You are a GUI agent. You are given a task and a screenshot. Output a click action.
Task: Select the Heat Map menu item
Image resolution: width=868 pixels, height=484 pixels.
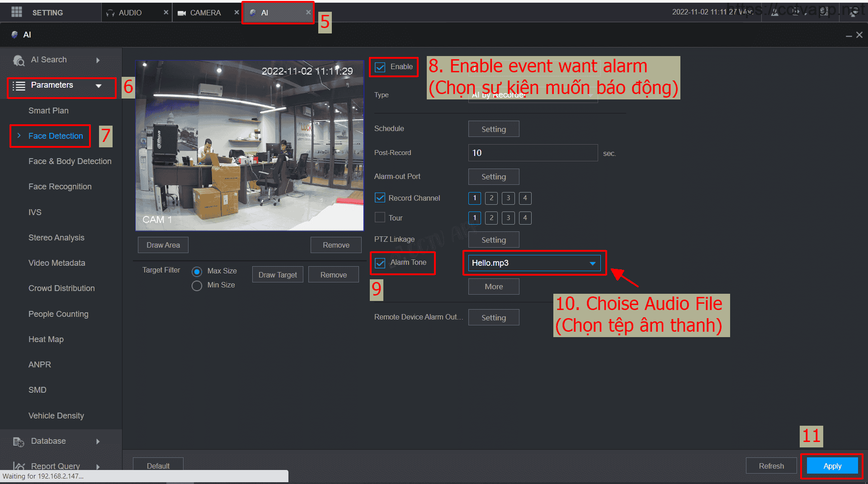46,339
